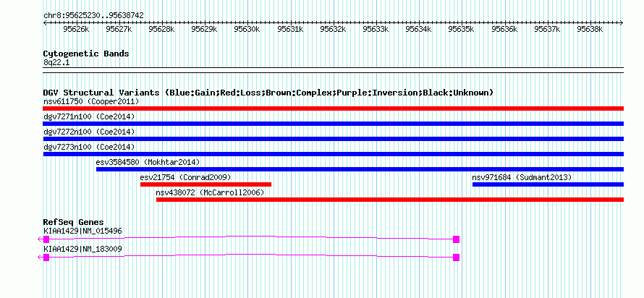
Task: Click the chr8:95625230..95638742 coordinate label
Action: click(x=93, y=16)
